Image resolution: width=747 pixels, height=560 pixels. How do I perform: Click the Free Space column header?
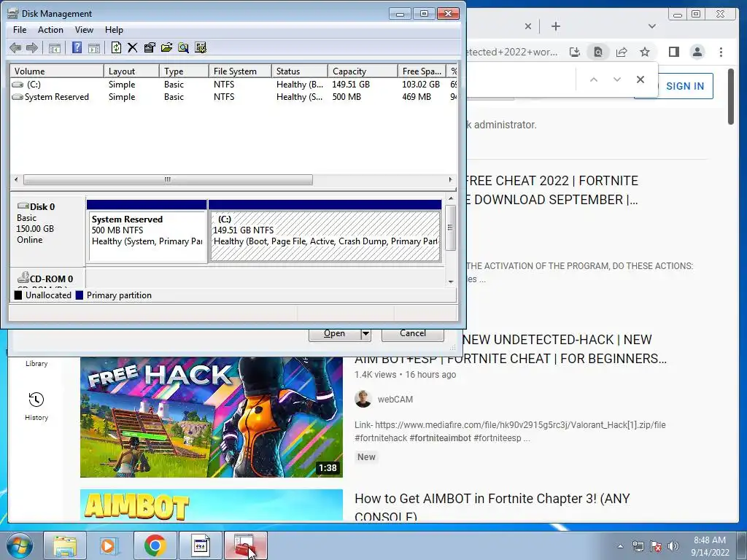422,71
